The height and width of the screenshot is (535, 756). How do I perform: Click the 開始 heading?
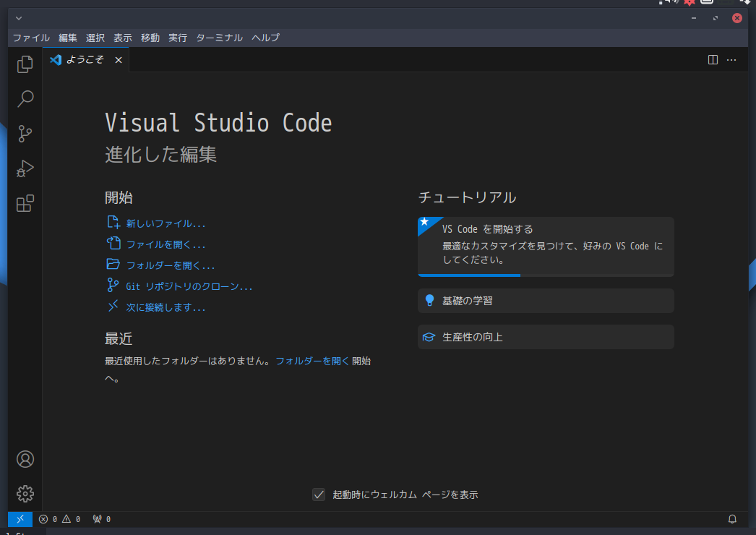[119, 197]
